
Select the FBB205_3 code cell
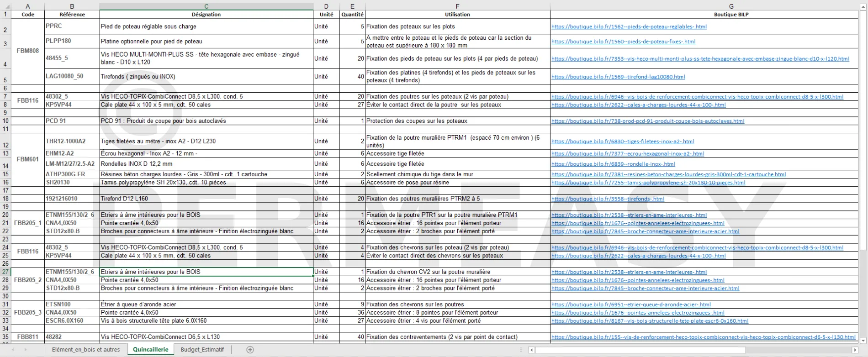point(28,313)
